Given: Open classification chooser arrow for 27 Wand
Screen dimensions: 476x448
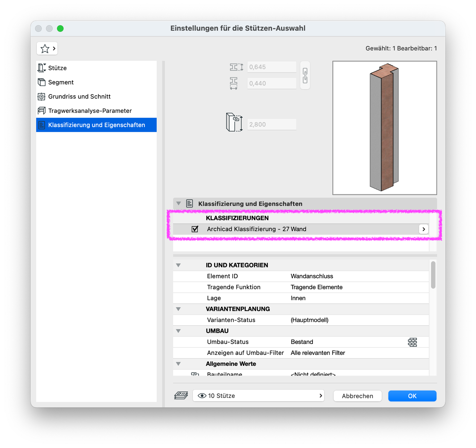Looking at the screenshot, I should tap(423, 229).
